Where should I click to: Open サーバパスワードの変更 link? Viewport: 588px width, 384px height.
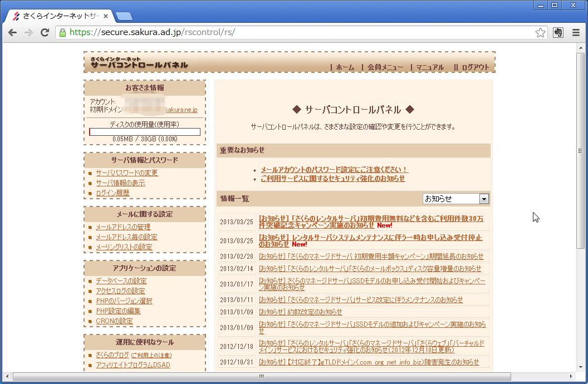click(127, 173)
